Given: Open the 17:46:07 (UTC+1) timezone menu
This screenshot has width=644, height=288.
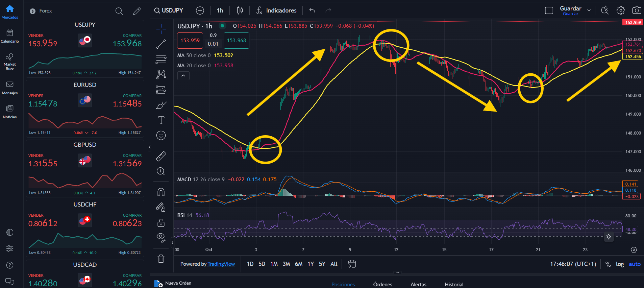Looking at the screenshot, I should [573, 264].
